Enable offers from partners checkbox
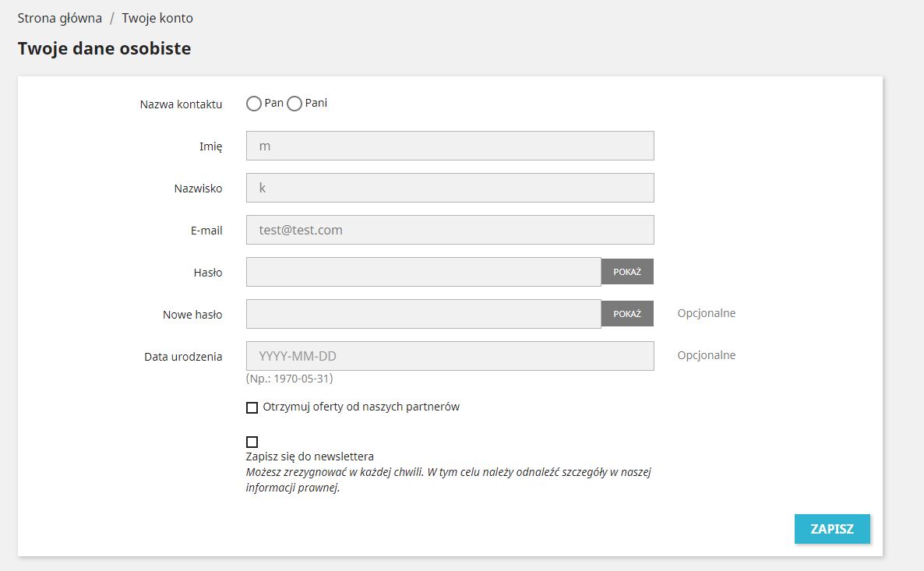The height and width of the screenshot is (571, 924). (x=252, y=407)
